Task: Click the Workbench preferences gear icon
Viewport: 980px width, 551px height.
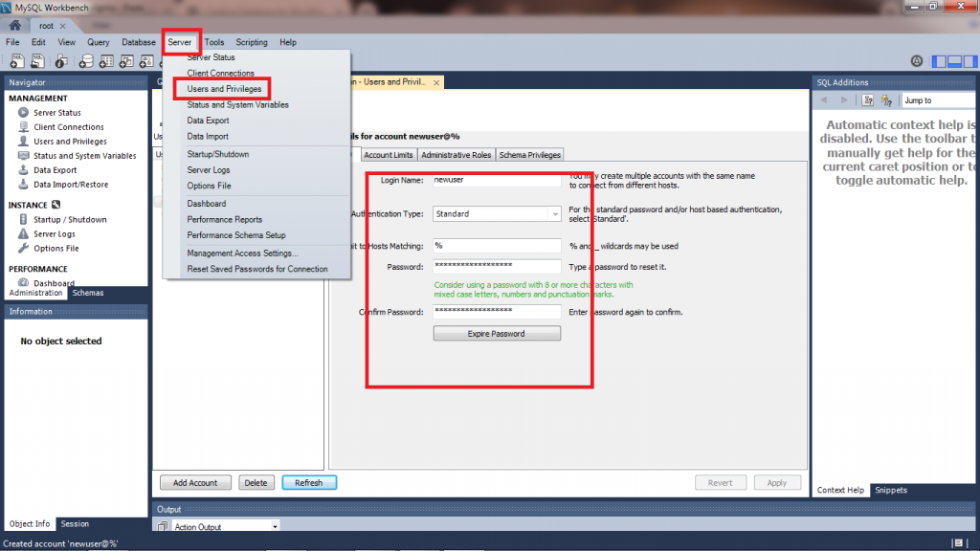Action: [917, 61]
